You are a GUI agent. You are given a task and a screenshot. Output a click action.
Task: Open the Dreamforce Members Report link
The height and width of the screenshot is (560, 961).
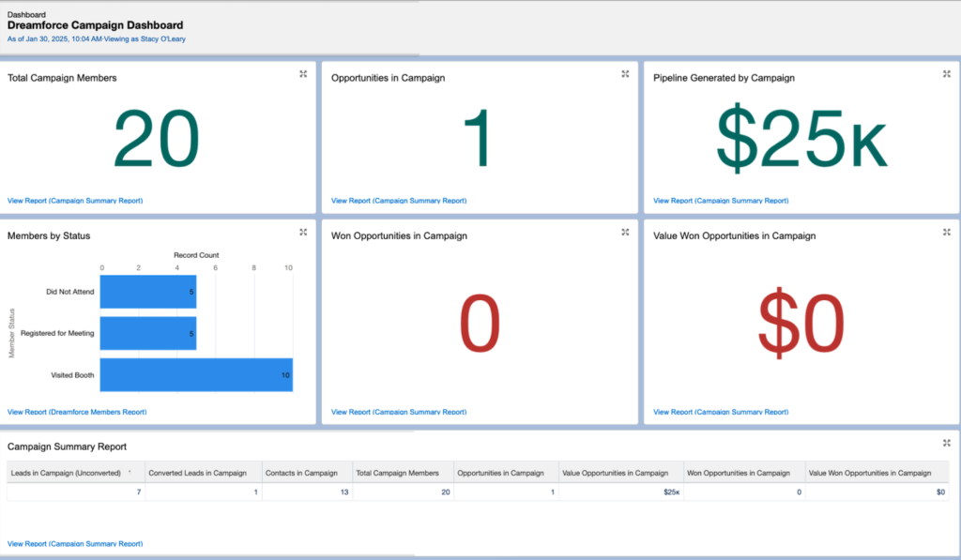pyautogui.click(x=77, y=412)
